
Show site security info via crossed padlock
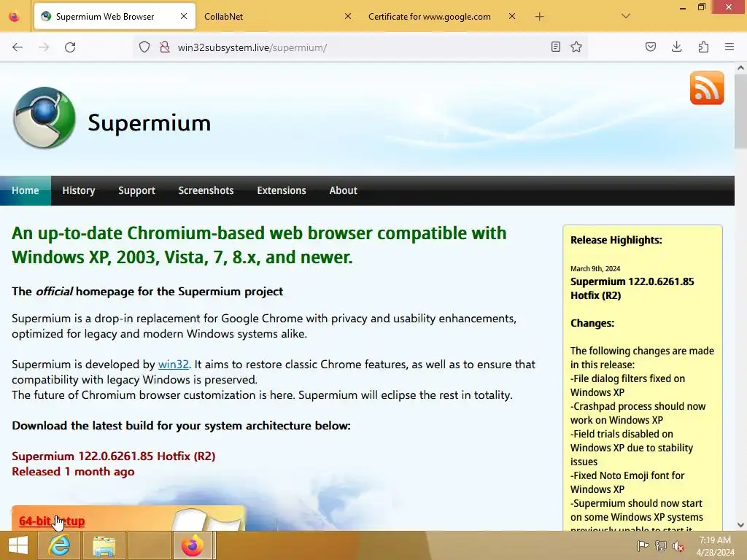tap(165, 47)
